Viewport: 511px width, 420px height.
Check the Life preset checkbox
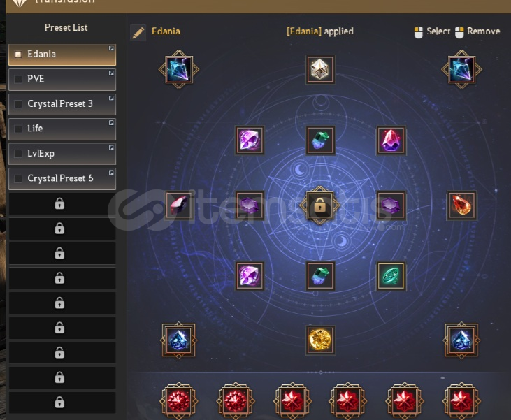(18, 129)
